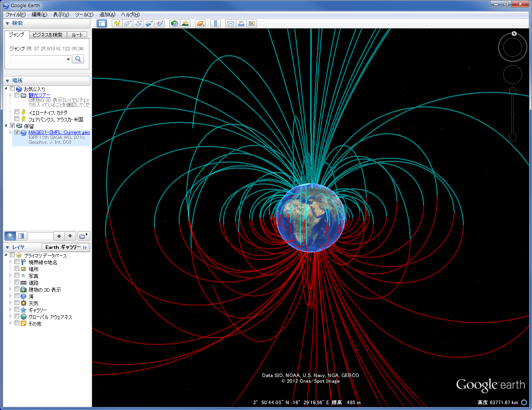Select the Add Path tool
This screenshot has height=410, width=532.
pos(139,23)
